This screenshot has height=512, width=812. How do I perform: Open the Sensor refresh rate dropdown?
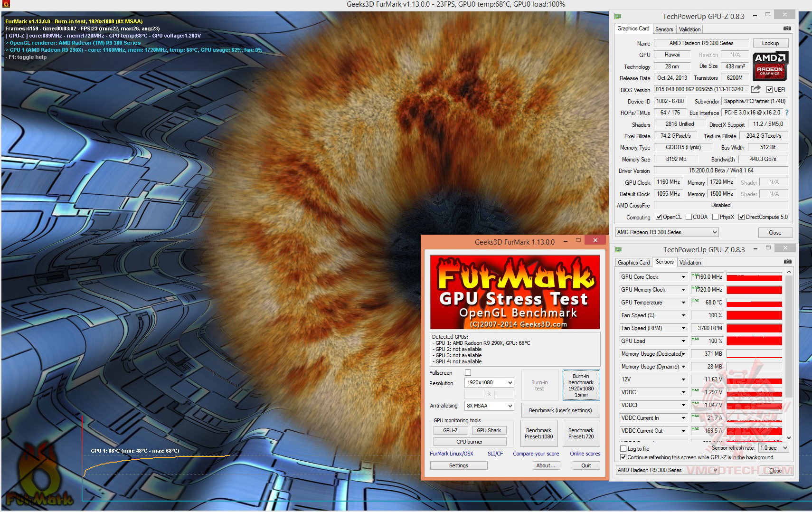click(774, 448)
